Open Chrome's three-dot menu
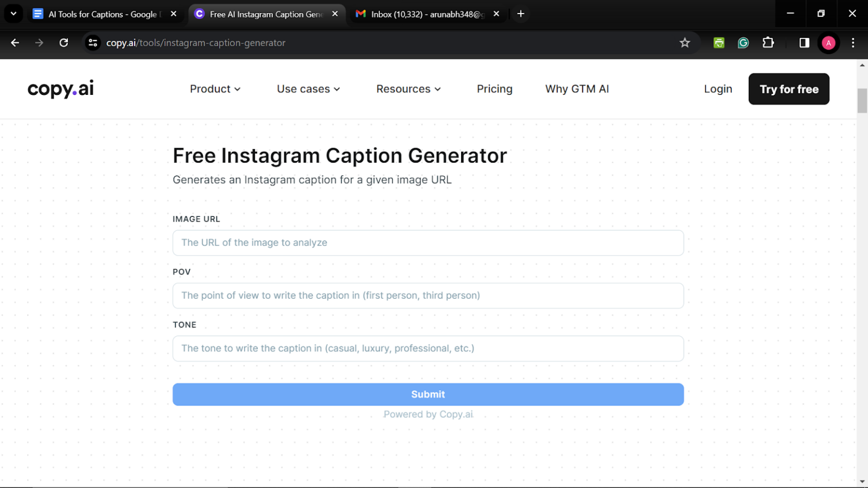This screenshot has height=488, width=868. (853, 42)
